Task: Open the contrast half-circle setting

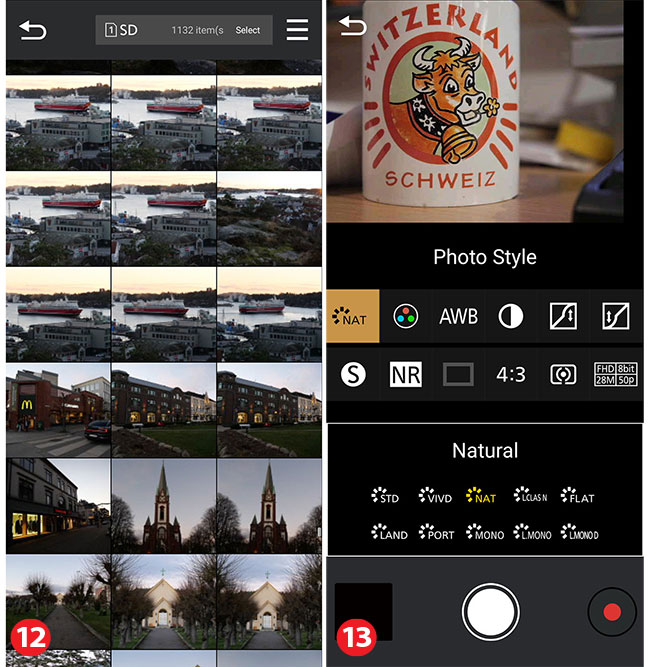Action: (511, 317)
